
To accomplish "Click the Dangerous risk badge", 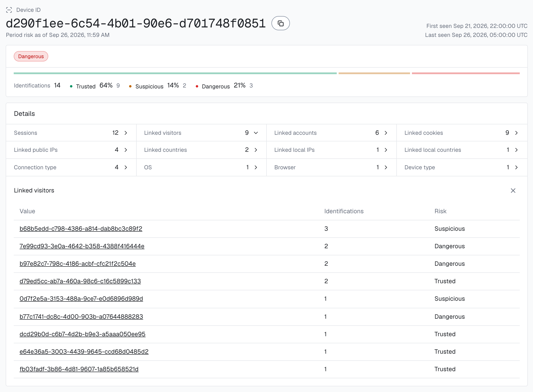I will (31, 56).
